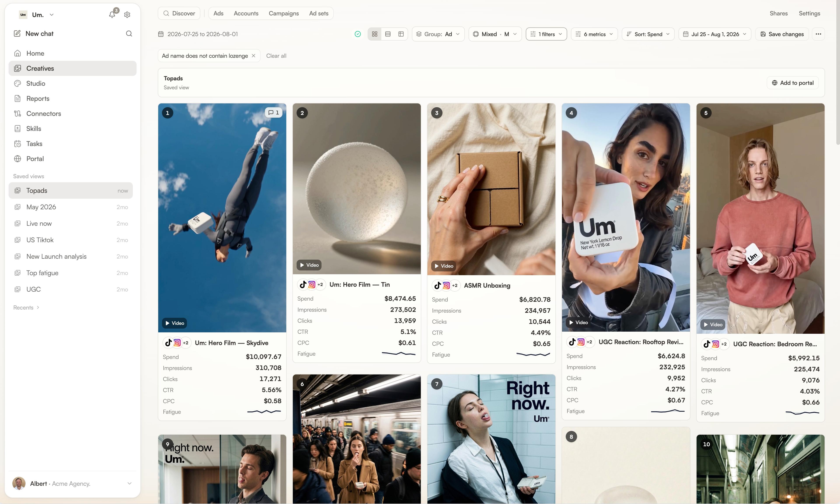Open the US Tiktok saved view

pyautogui.click(x=71, y=240)
